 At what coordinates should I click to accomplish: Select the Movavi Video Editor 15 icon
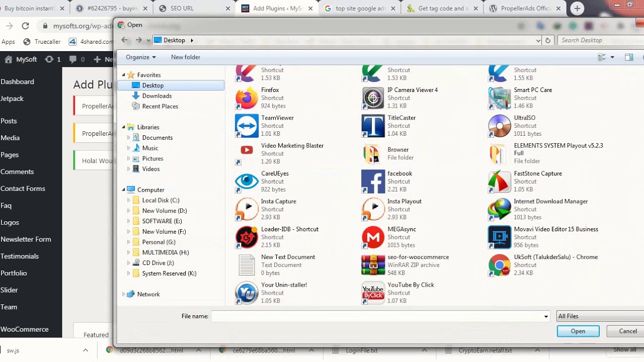click(500, 237)
